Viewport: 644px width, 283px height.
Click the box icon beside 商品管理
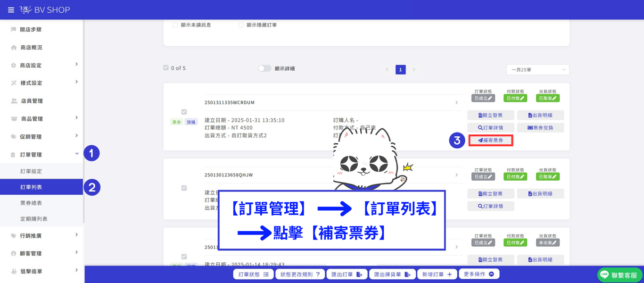point(14,119)
